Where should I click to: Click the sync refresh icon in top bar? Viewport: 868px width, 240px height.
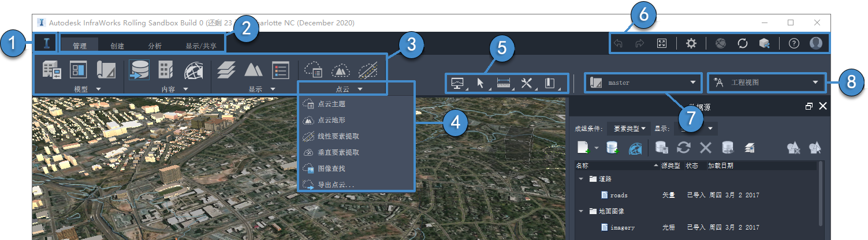pos(742,43)
